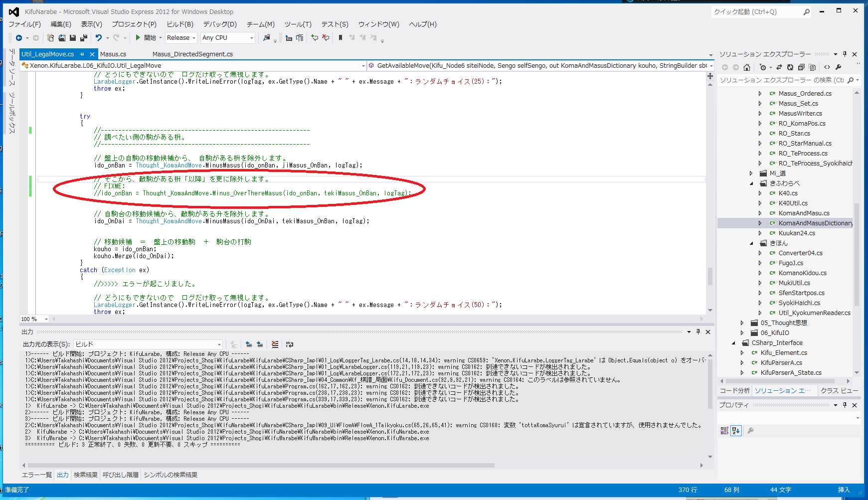Image resolution: width=868 pixels, height=500 pixels.
Task: Click the Go to Previous Message icon in Output
Action: (249, 344)
